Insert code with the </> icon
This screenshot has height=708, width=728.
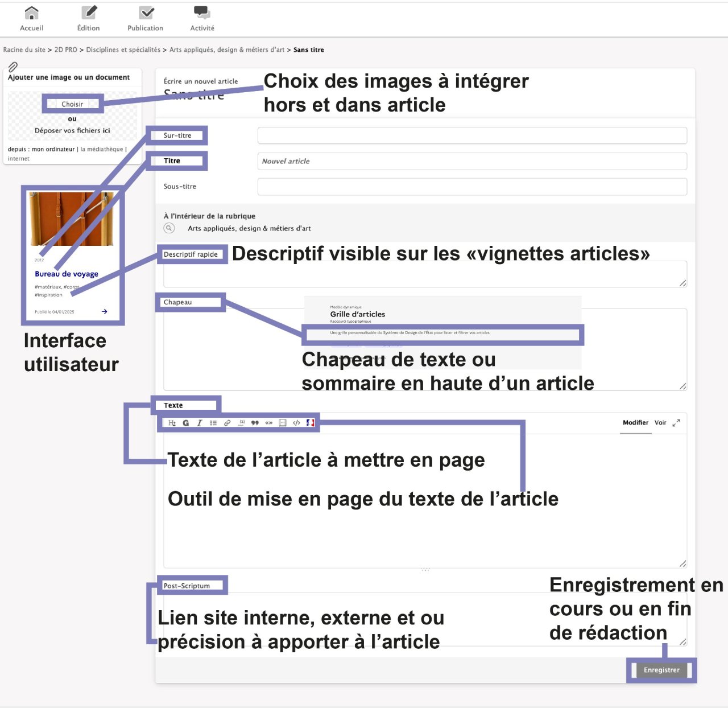click(x=296, y=423)
